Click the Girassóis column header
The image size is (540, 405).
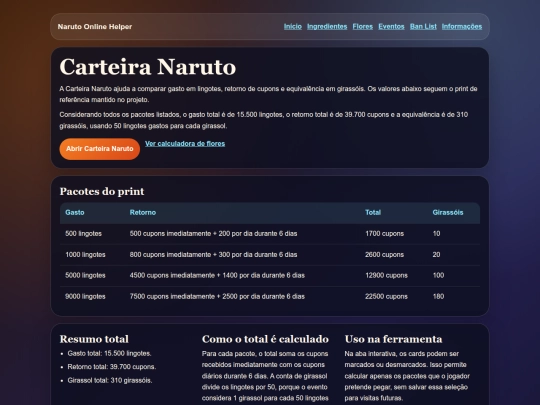click(x=448, y=212)
